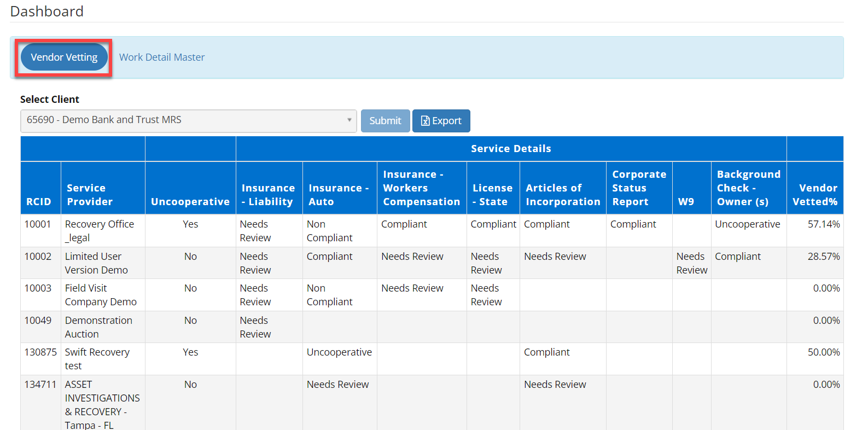Click the License - State column header
Screen dimensions: 868x430
click(493, 188)
